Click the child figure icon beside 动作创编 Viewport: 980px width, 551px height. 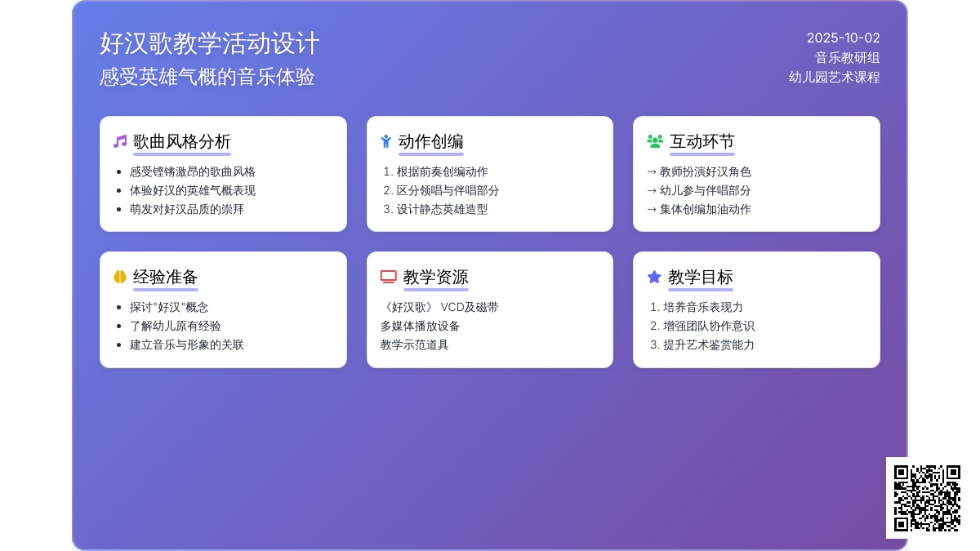386,142
